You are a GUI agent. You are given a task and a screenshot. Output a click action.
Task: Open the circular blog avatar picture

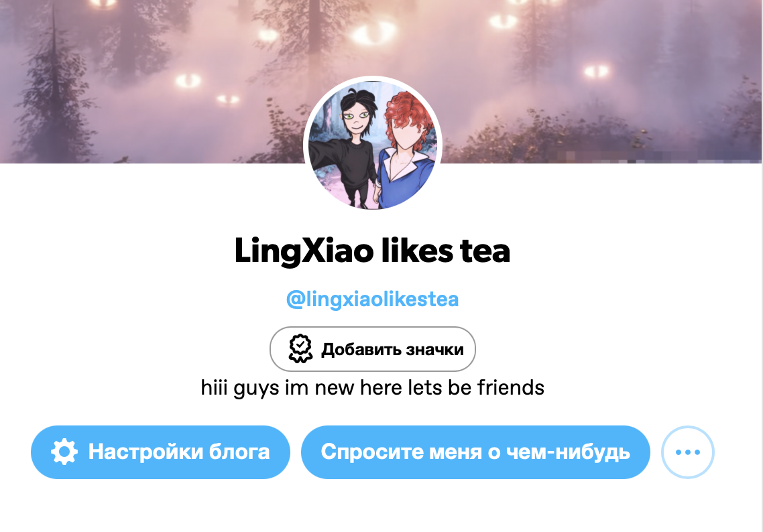pyautogui.click(x=373, y=144)
